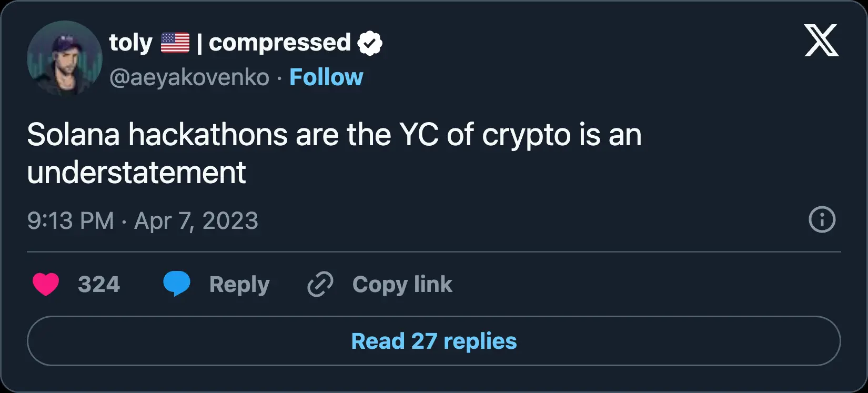Click the "Reply" text label

(239, 285)
